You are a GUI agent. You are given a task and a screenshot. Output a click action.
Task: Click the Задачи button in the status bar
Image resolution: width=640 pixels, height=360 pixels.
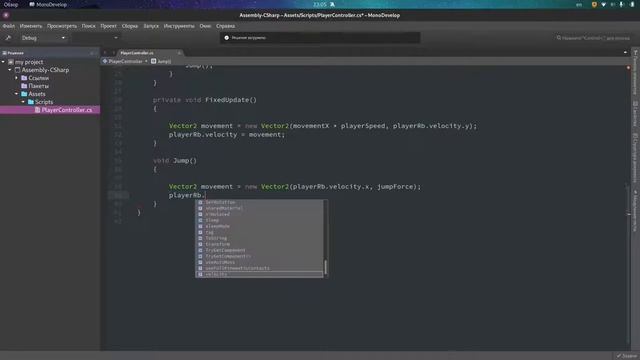tap(627, 356)
